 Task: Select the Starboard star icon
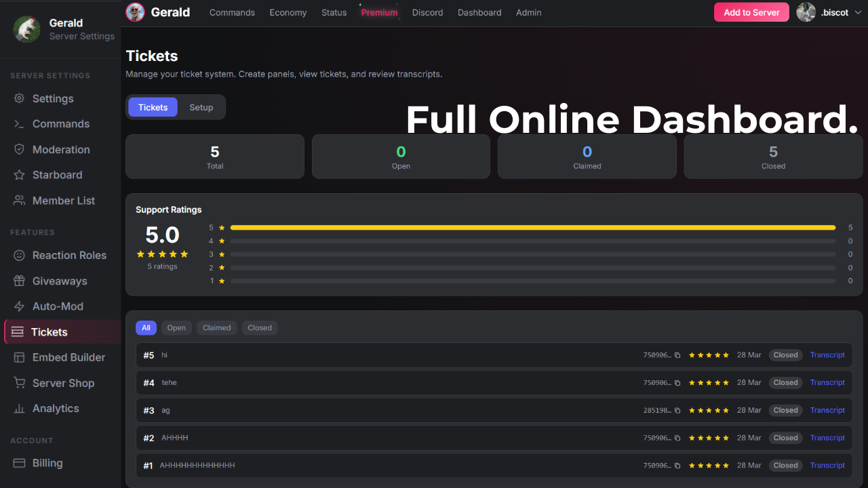pos(20,175)
